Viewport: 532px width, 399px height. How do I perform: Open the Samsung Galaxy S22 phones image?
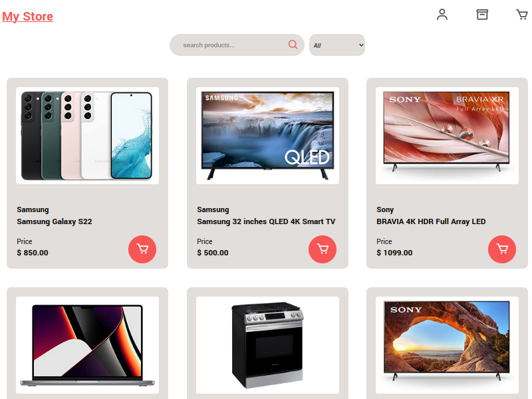tap(87, 136)
